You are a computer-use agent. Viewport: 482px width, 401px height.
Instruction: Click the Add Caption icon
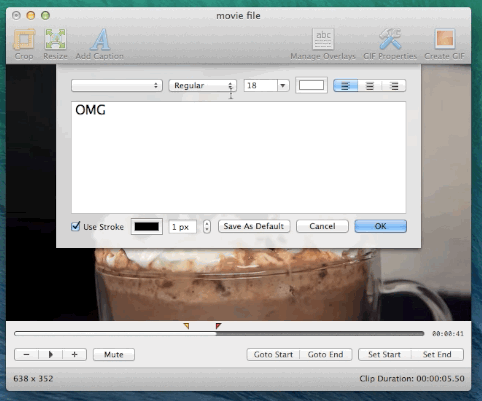coord(100,39)
